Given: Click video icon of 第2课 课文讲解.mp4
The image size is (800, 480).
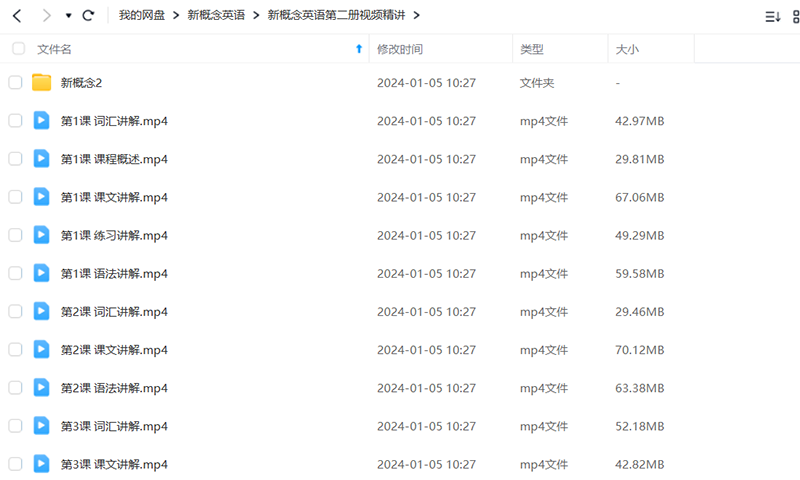Looking at the screenshot, I should [x=41, y=349].
